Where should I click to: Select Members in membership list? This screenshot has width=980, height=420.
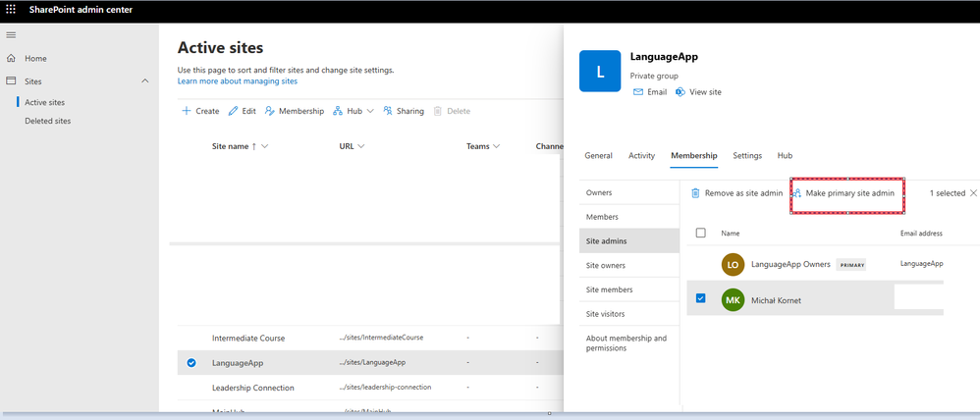pos(629,217)
